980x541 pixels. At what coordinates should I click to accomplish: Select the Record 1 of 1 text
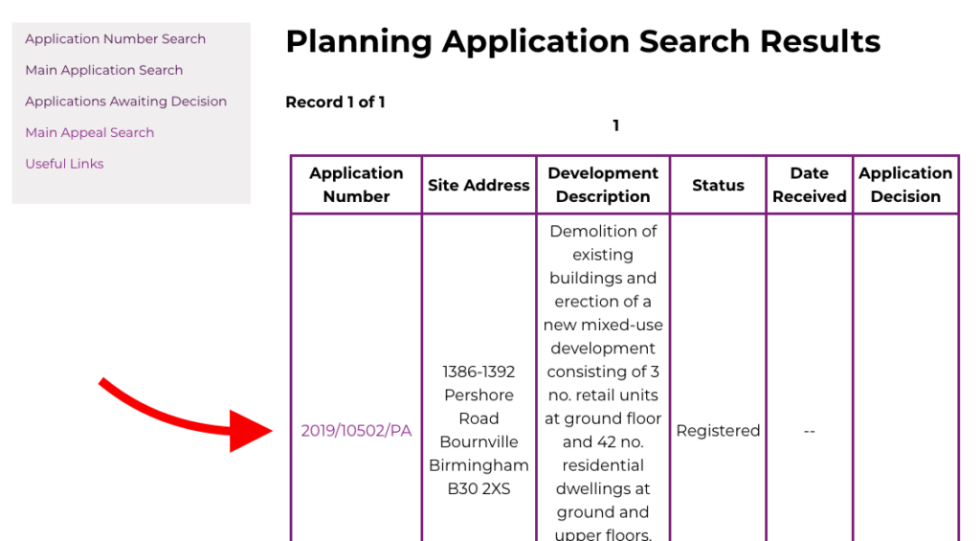point(335,101)
